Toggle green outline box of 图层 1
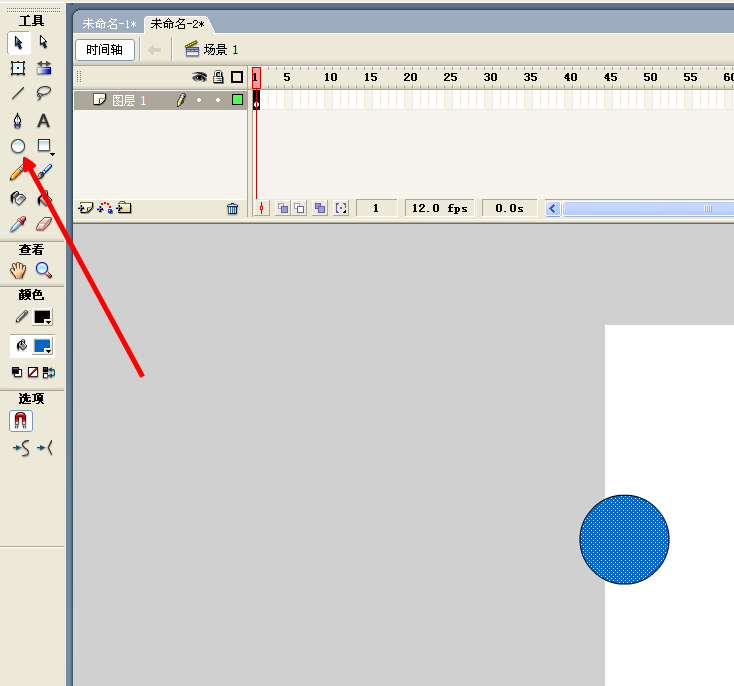Viewport: 734px width, 686px height. [237, 100]
